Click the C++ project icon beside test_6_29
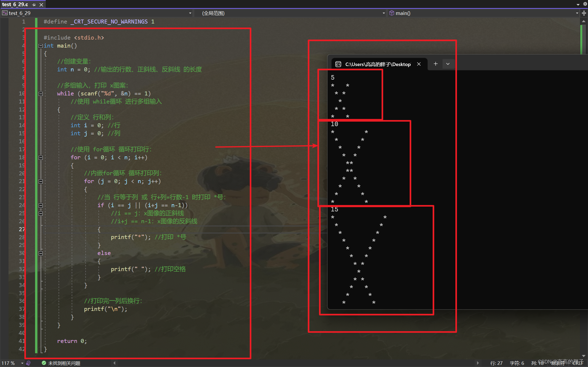Viewport: 588px width, 367px height. [x=5, y=13]
